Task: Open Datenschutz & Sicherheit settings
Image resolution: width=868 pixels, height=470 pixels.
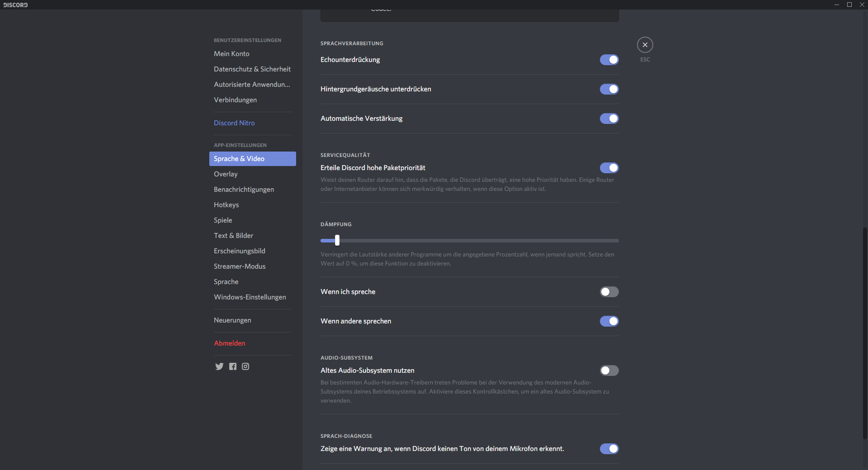Action: pos(253,69)
